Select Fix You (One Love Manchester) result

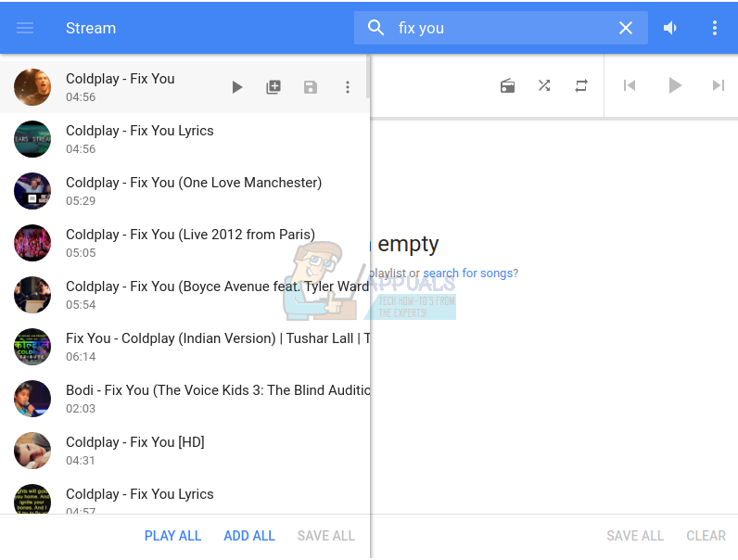tap(185, 191)
